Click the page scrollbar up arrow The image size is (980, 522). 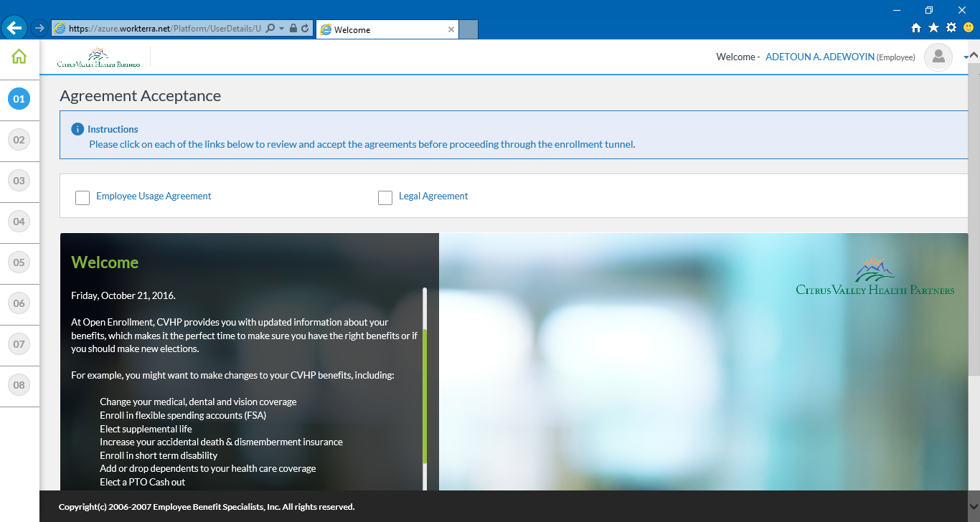pos(974,55)
